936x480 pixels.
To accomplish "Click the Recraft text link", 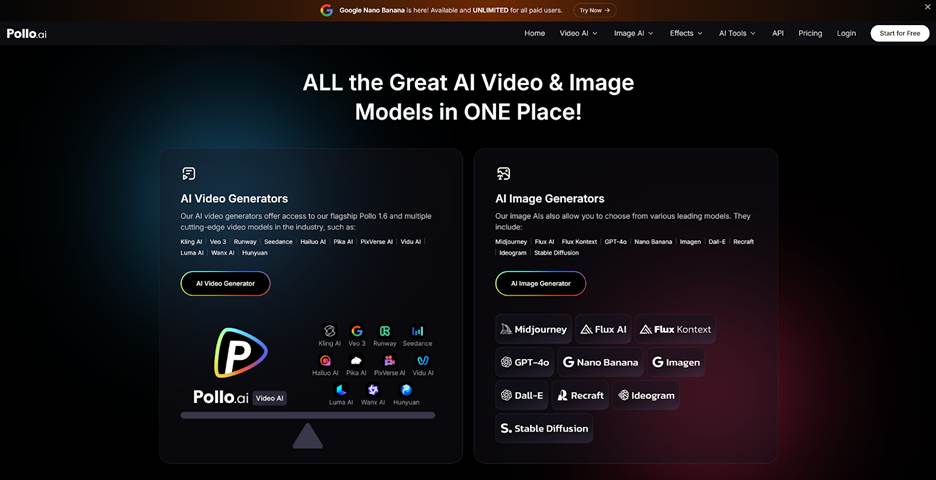I will click(x=743, y=242).
